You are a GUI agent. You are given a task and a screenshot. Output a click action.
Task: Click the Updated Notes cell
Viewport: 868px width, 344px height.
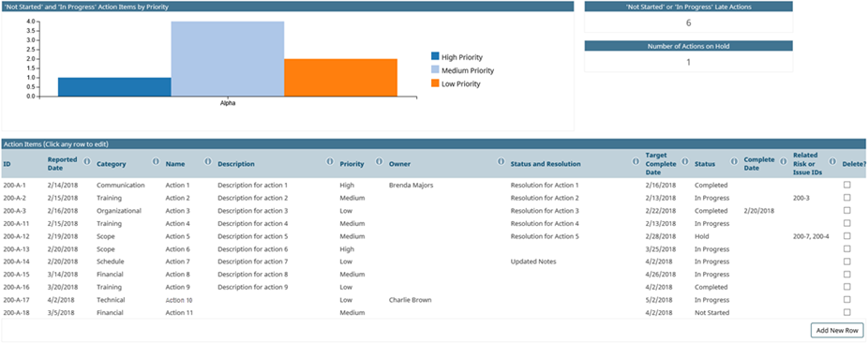(533, 262)
